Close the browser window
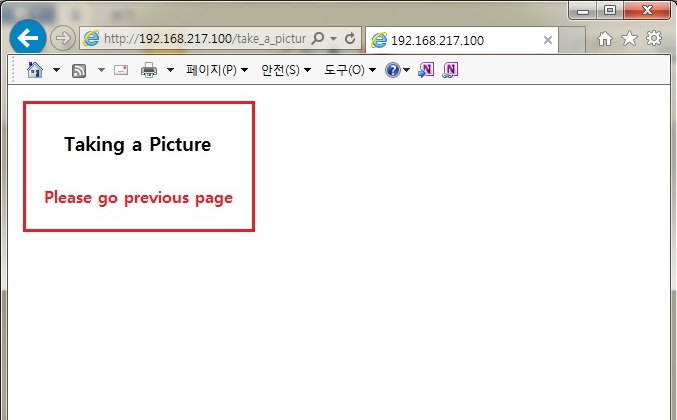Image resolution: width=677 pixels, height=420 pixels. (647, 10)
